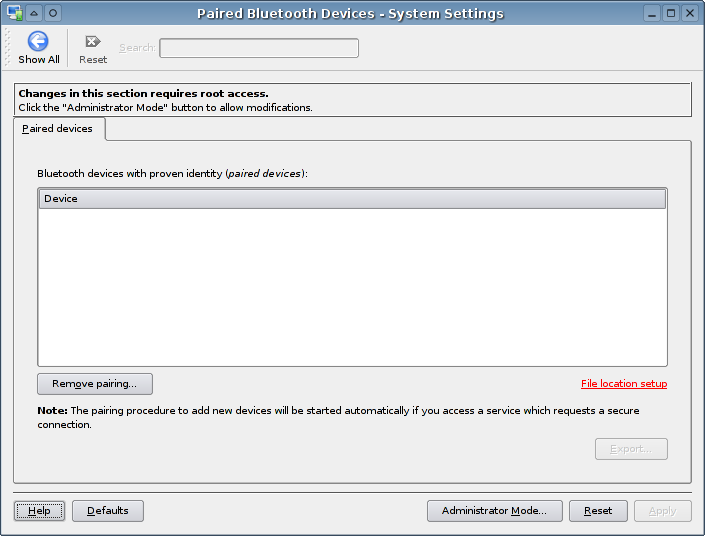Enter Administrator Mode...
705x536 pixels.
click(495, 511)
